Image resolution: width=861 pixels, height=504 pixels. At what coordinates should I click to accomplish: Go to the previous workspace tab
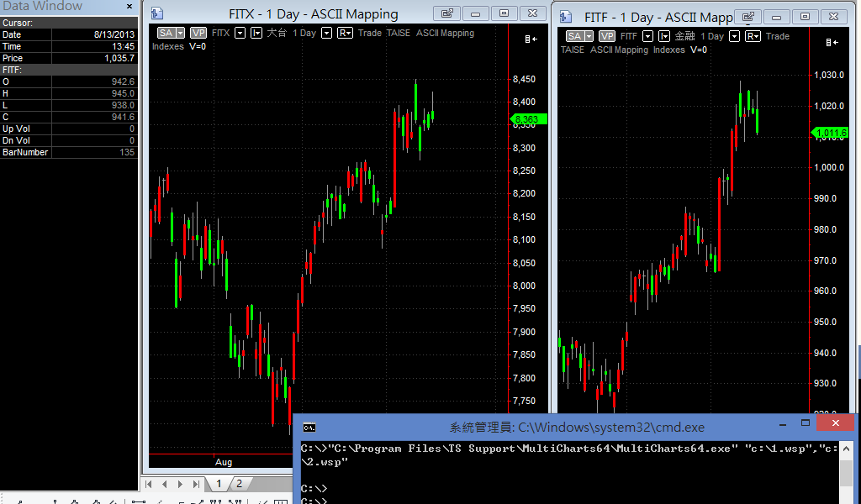(x=165, y=484)
